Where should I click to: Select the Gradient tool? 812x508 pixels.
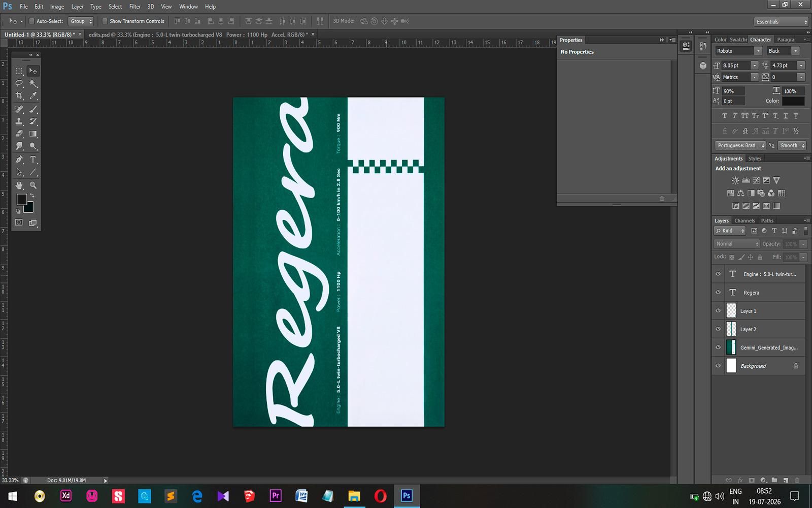[x=33, y=134]
